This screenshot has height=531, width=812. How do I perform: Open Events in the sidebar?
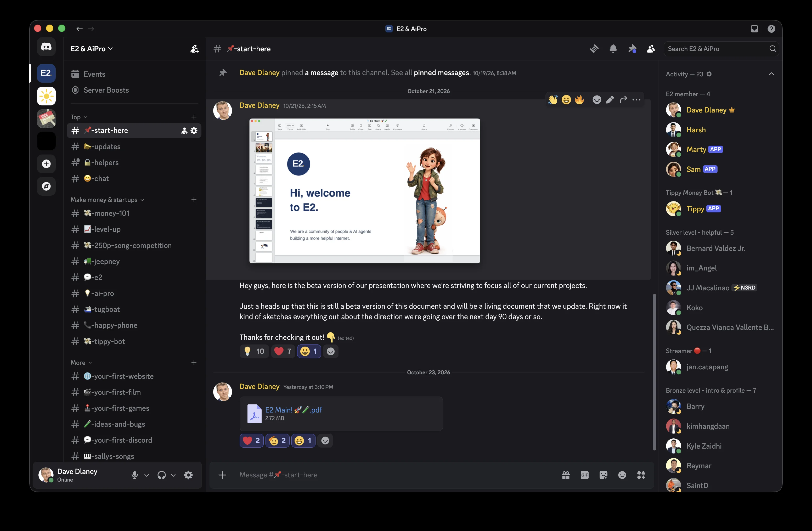[134, 74]
